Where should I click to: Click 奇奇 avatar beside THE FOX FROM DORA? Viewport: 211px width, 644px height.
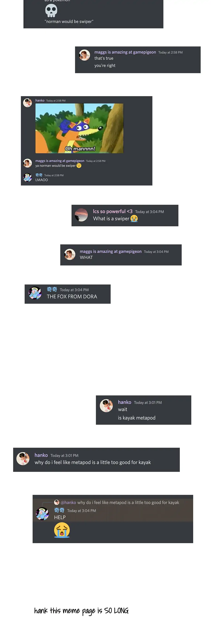point(35,293)
